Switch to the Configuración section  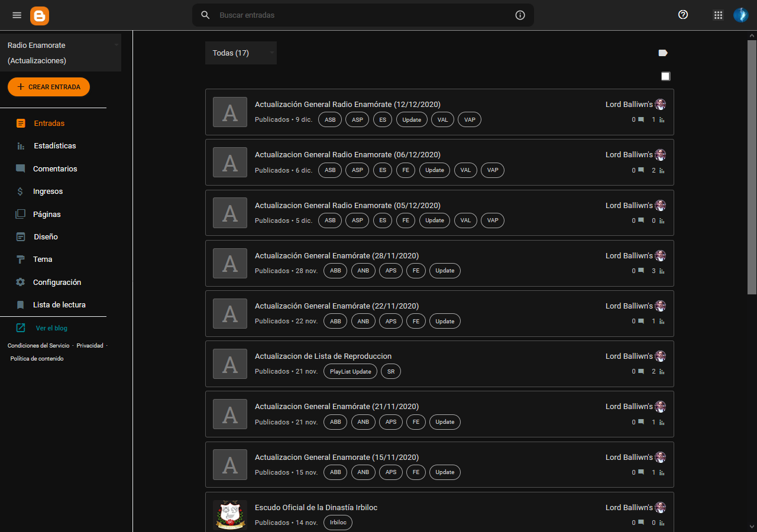pyautogui.click(x=20, y=282)
